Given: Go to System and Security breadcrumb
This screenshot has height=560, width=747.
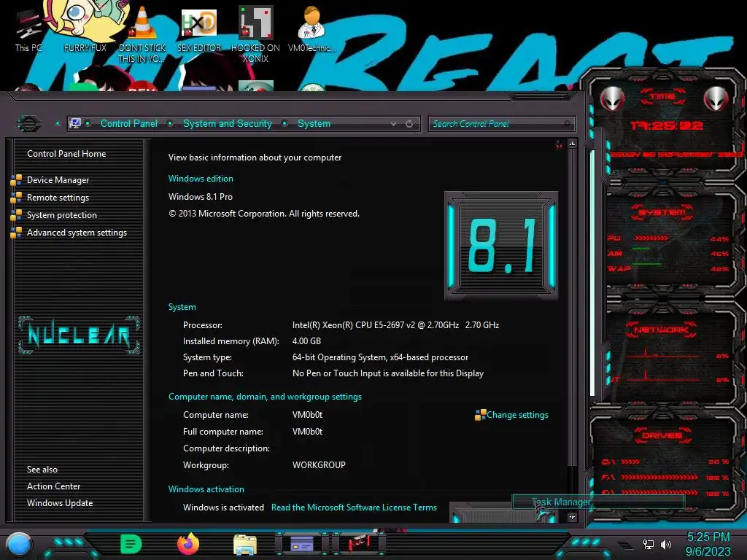Looking at the screenshot, I should [228, 123].
